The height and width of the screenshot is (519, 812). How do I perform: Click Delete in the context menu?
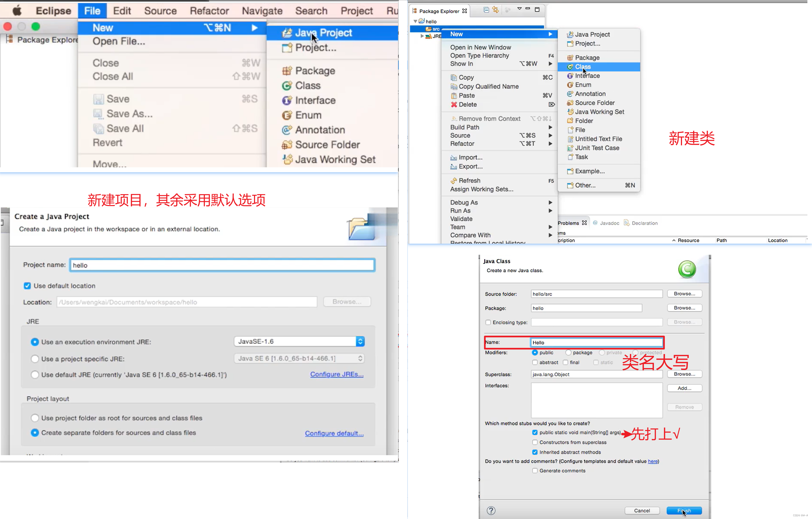click(x=499, y=105)
